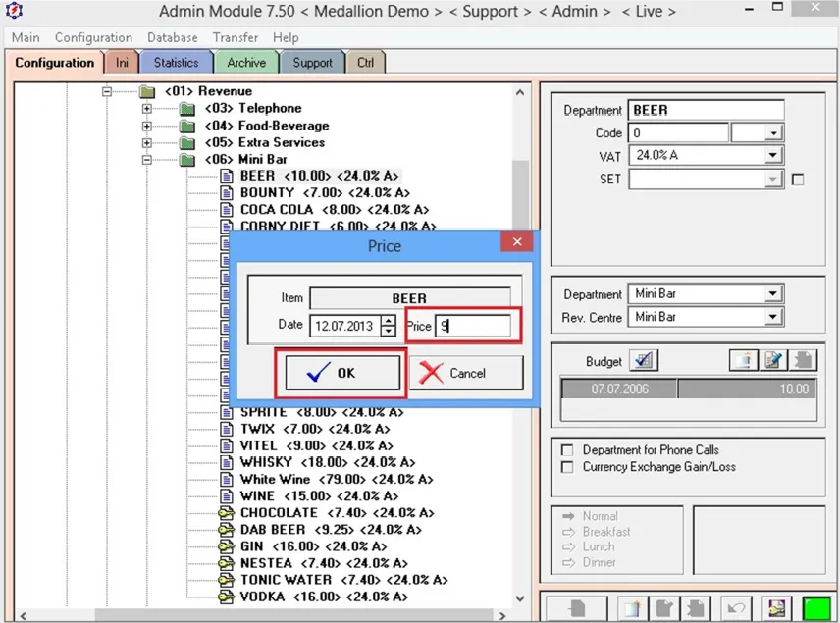Open the Database menu
840x623 pixels.
click(173, 37)
